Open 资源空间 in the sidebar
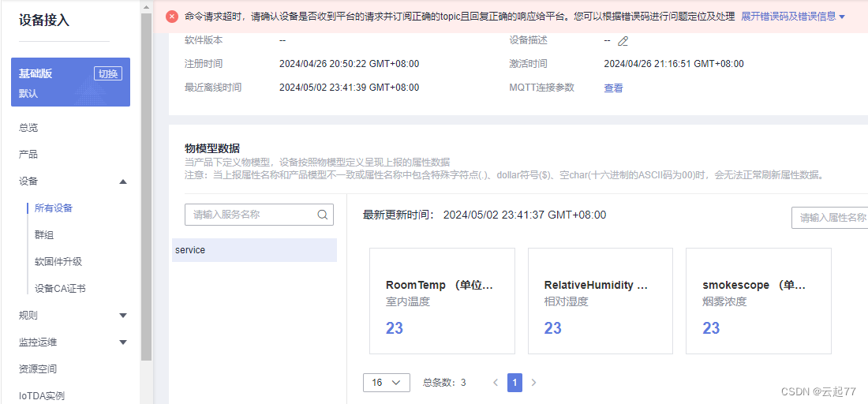Image resolution: width=868 pixels, height=404 pixels. tap(38, 369)
